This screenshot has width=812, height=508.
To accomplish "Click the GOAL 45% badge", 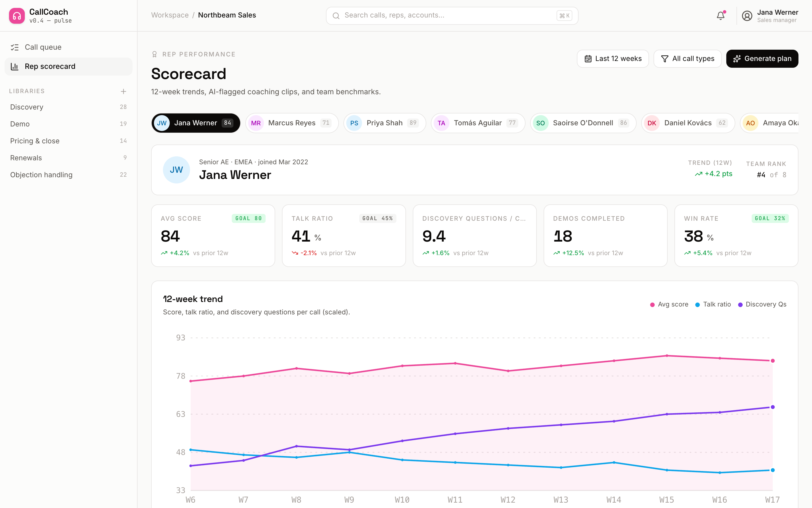I will coord(378,218).
